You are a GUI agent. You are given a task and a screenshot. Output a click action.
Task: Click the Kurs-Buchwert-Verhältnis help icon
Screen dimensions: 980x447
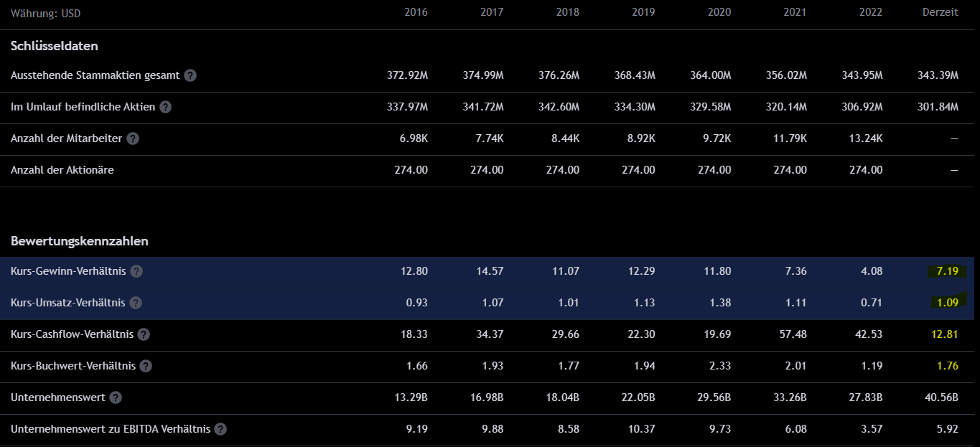pos(146,366)
